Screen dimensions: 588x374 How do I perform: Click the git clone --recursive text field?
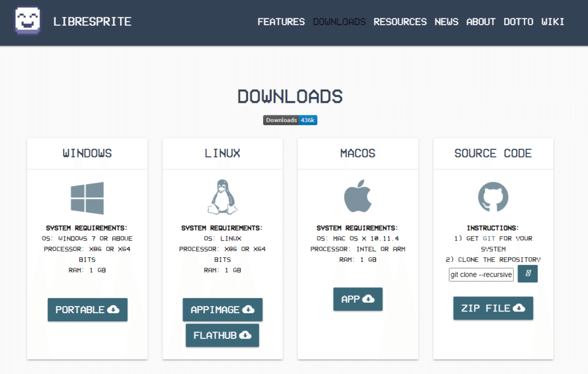481,275
